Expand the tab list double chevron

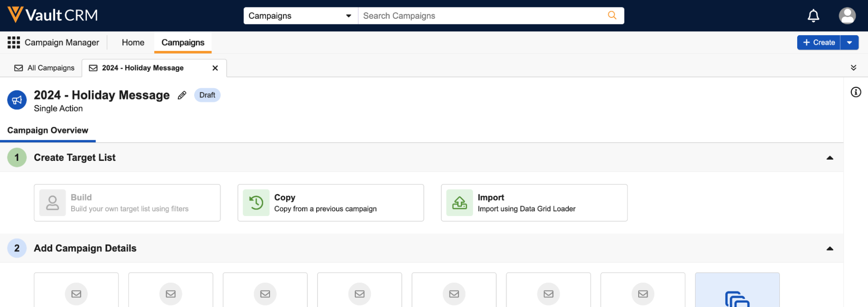click(x=853, y=68)
